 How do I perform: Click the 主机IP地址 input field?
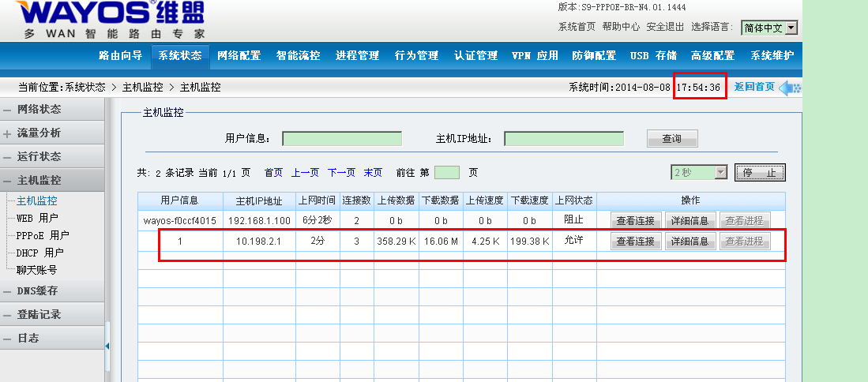click(x=563, y=139)
